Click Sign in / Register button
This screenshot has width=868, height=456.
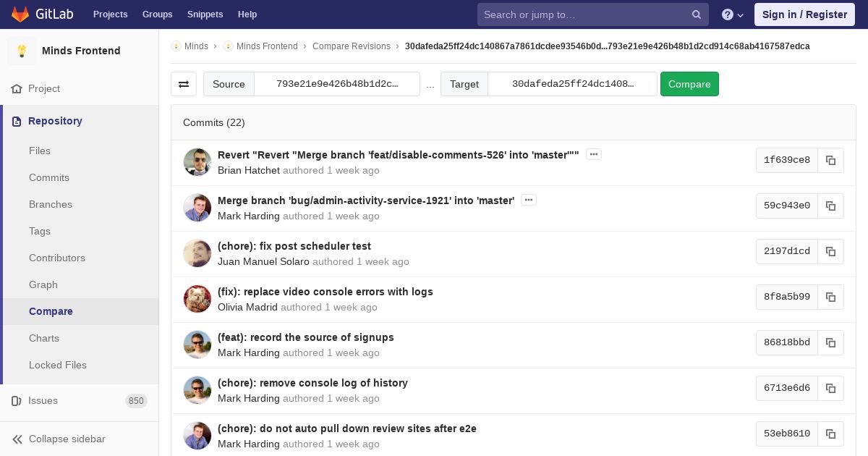tap(804, 14)
